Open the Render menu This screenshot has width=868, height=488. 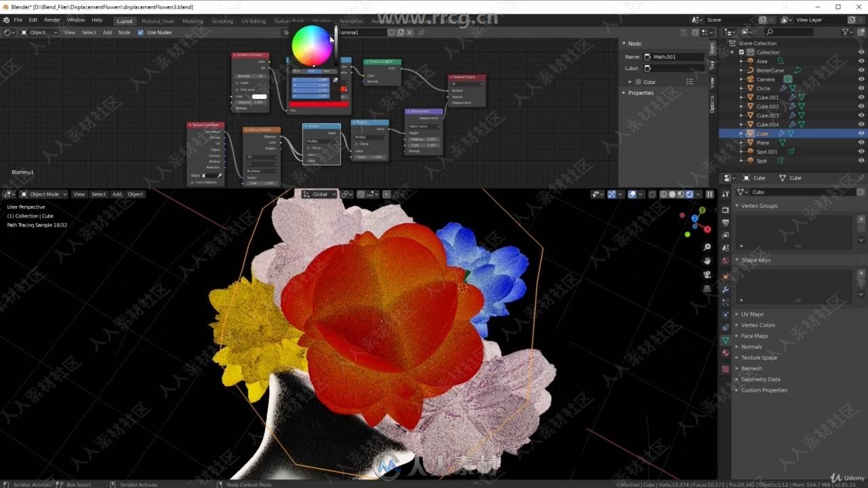(52, 20)
